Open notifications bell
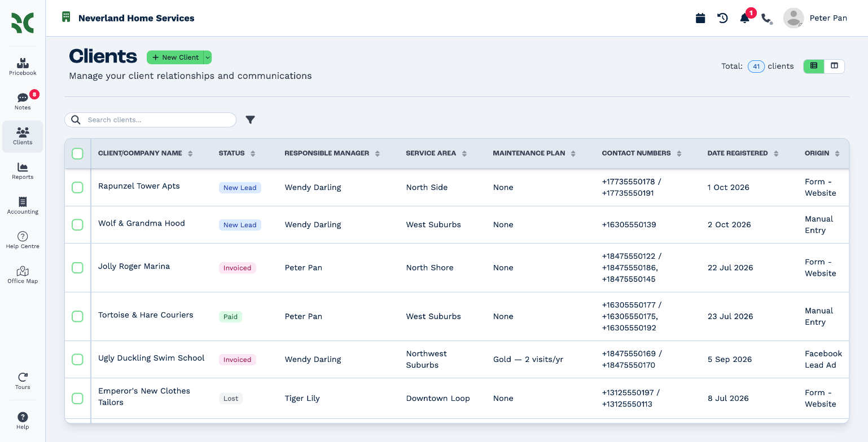The image size is (868, 442). [x=744, y=18]
